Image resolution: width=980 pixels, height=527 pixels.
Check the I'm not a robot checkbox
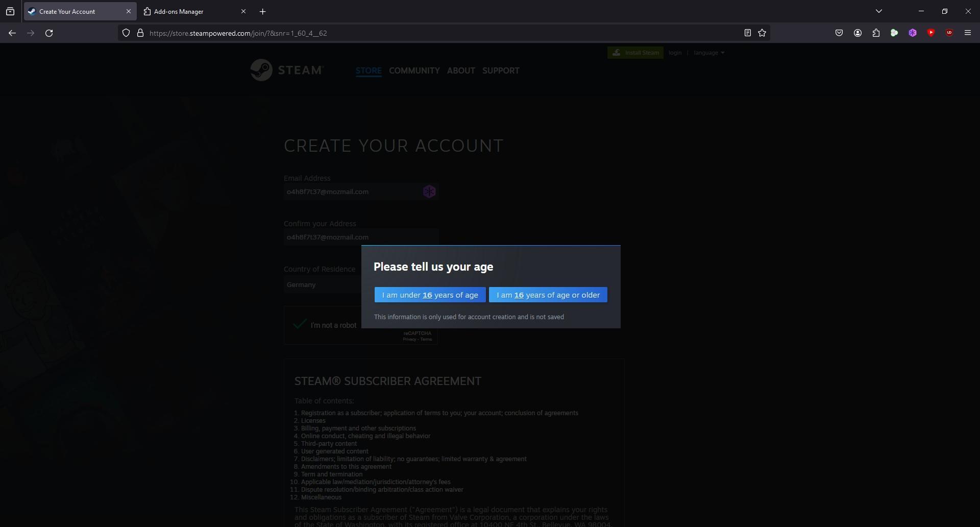click(x=300, y=325)
